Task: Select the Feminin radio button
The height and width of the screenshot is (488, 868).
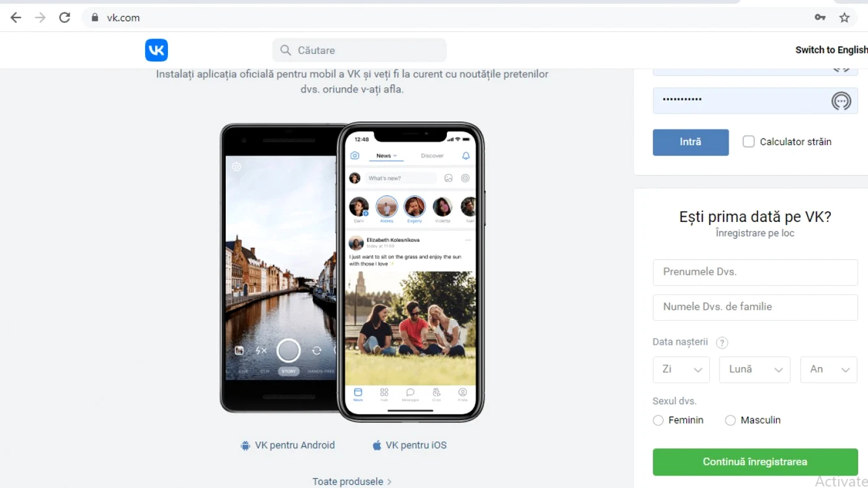Action: [658, 420]
